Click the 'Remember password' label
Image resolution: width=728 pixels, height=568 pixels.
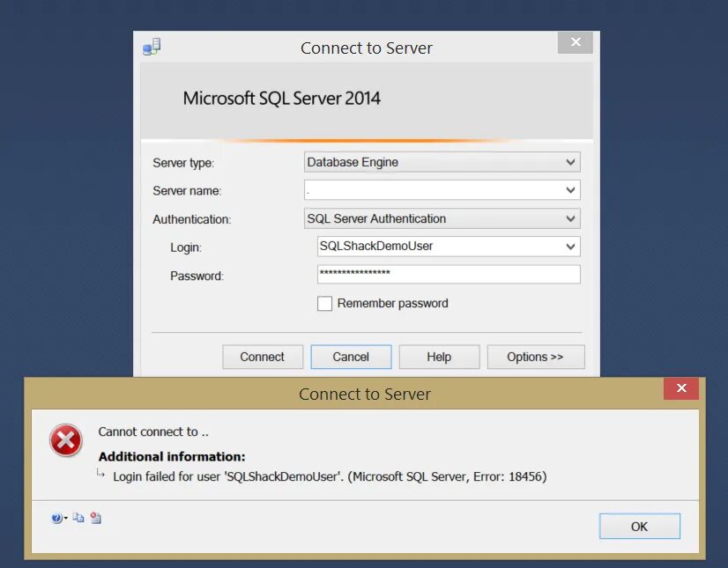pos(393,304)
